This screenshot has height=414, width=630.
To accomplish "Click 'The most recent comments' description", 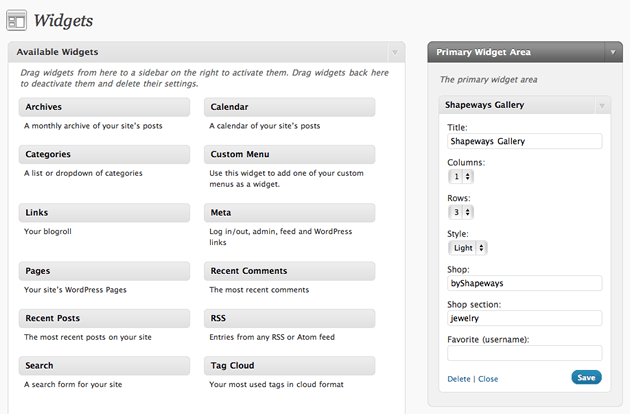I will [259, 290].
